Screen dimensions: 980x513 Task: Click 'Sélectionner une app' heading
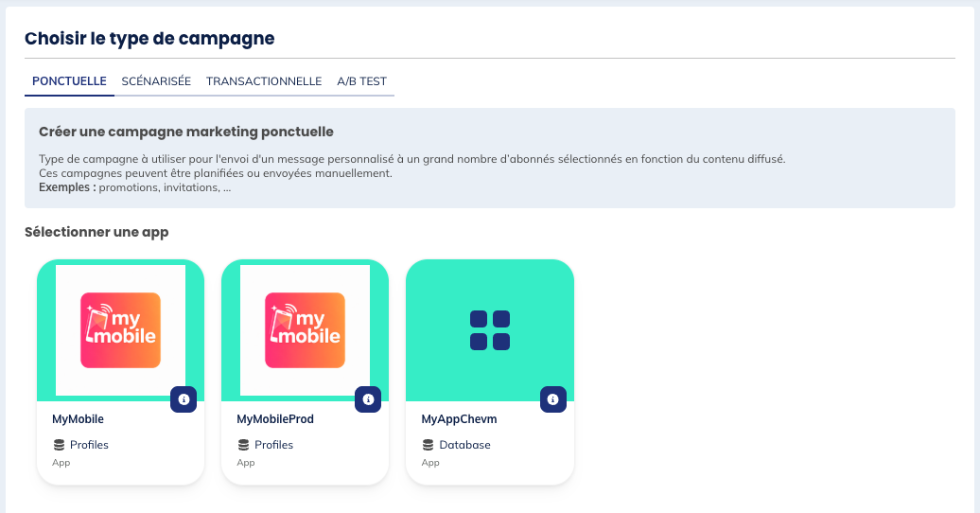96,232
